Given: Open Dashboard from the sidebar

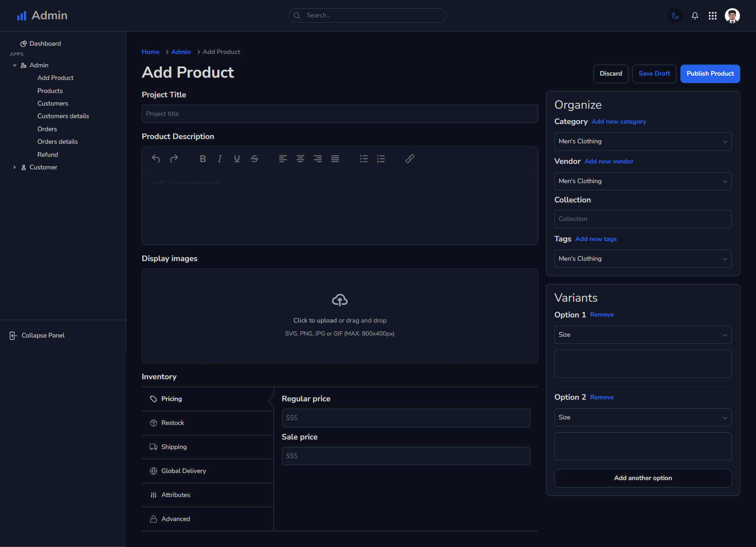Looking at the screenshot, I should [x=41, y=44].
